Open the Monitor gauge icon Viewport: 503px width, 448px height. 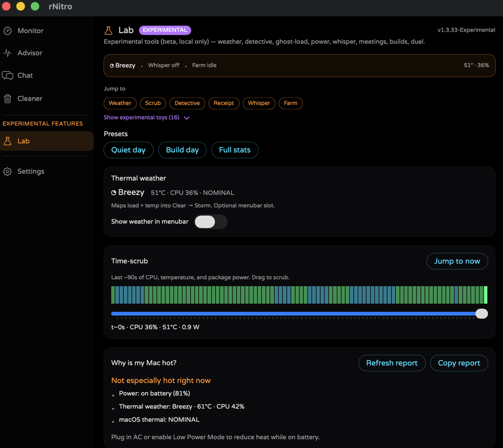tap(8, 31)
